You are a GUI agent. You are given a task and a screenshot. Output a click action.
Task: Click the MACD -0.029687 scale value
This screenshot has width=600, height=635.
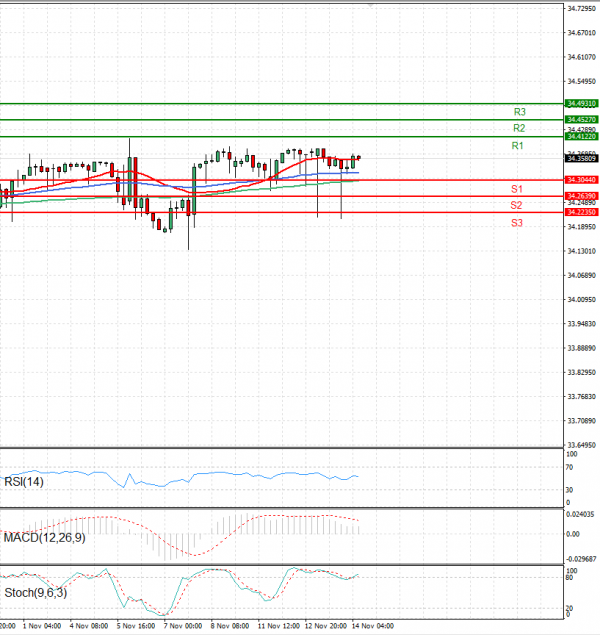pyautogui.click(x=581, y=559)
